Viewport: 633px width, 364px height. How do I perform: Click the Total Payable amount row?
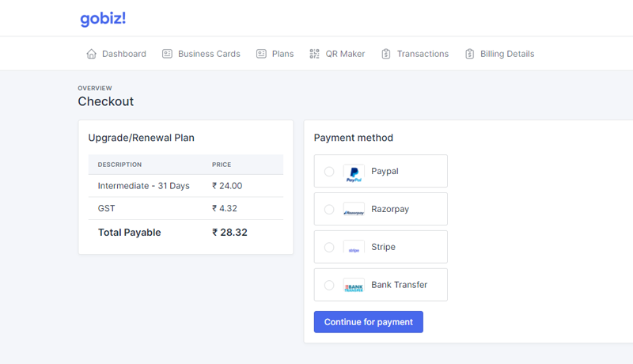(185, 233)
